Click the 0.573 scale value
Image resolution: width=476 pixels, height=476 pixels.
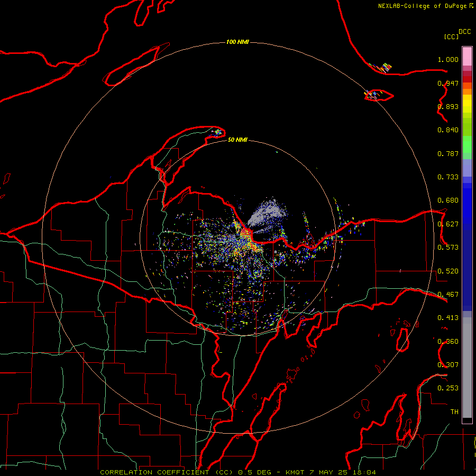point(448,248)
